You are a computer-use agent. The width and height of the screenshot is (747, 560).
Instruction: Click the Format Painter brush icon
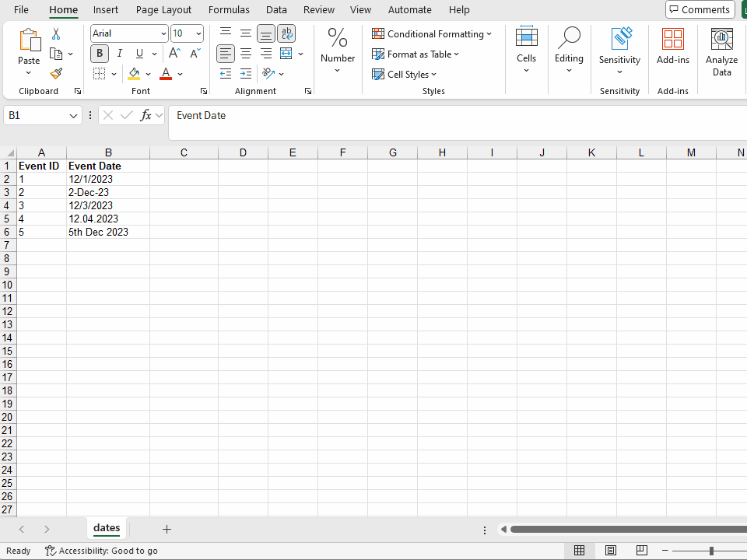56,73
